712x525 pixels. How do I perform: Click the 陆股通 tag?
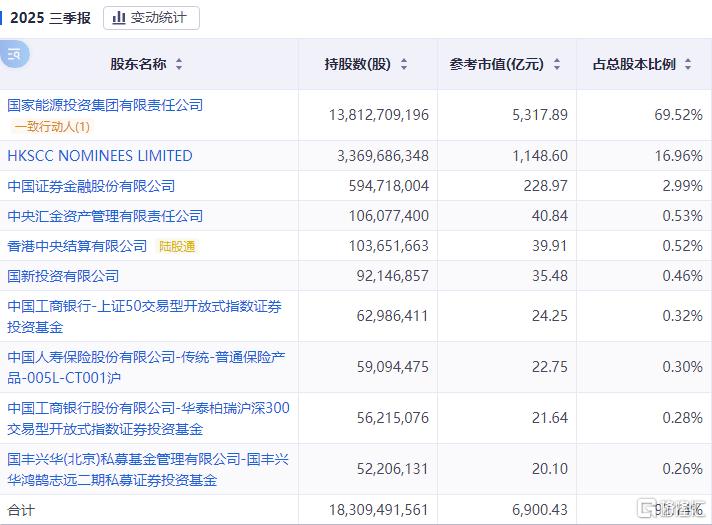[x=177, y=246]
